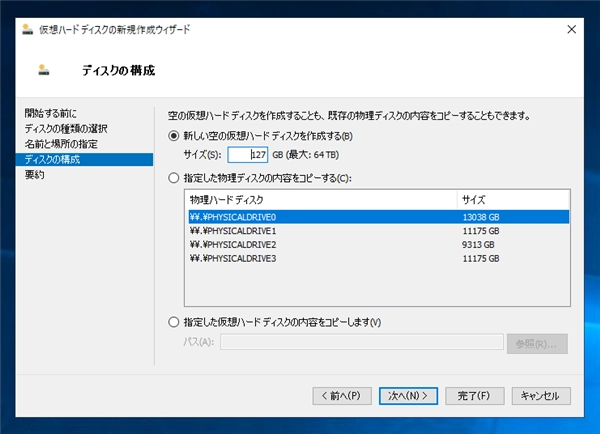Select the \\.\PHYSICALDRIVE2 row
Image resolution: width=600 pixels, height=434 pixels.
379,245
